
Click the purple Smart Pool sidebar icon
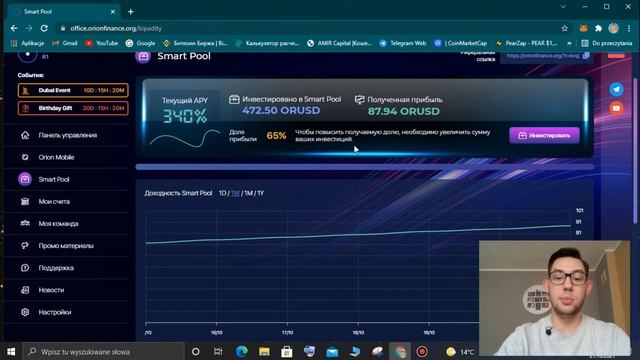click(25, 179)
